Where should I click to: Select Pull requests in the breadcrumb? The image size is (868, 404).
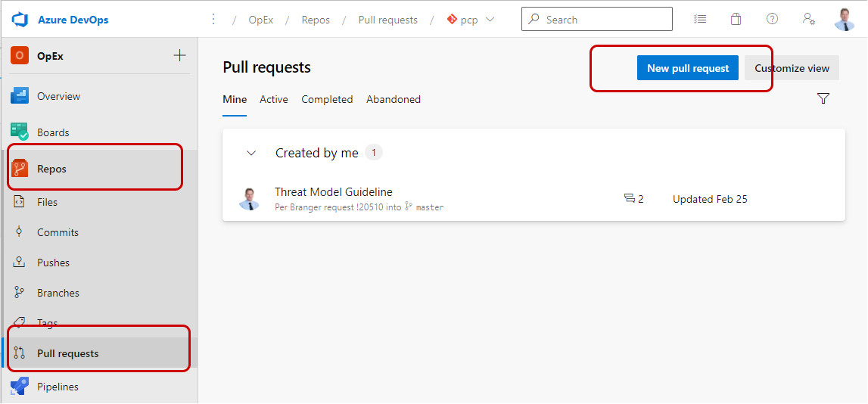pos(388,20)
